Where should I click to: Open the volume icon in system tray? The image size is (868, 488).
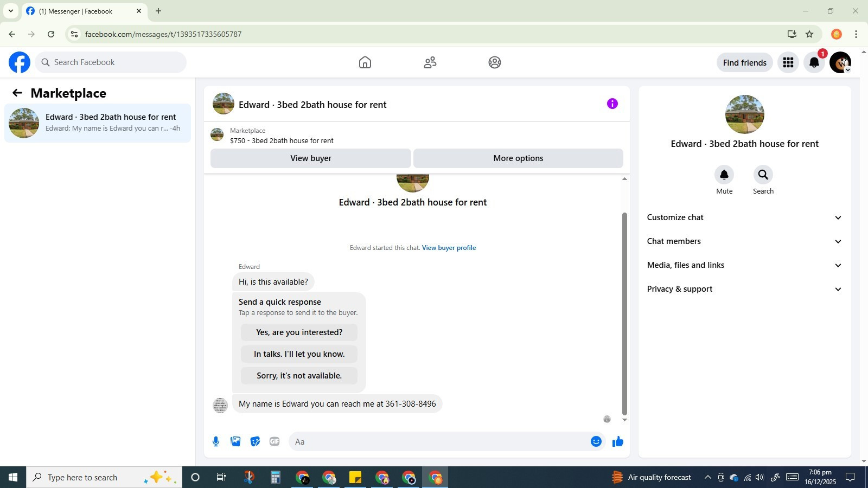tap(759, 477)
